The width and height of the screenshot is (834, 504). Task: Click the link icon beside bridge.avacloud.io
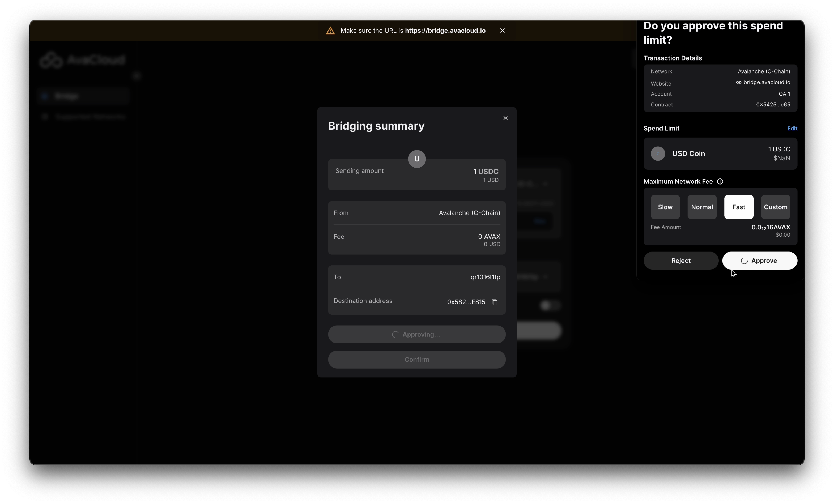pos(739,82)
